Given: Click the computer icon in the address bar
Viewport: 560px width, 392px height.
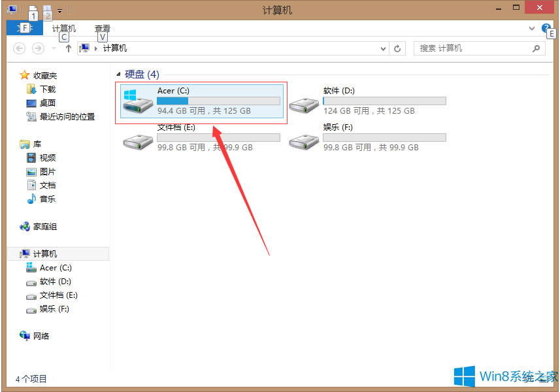Looking at the screenshot, I should click(85, 48).
